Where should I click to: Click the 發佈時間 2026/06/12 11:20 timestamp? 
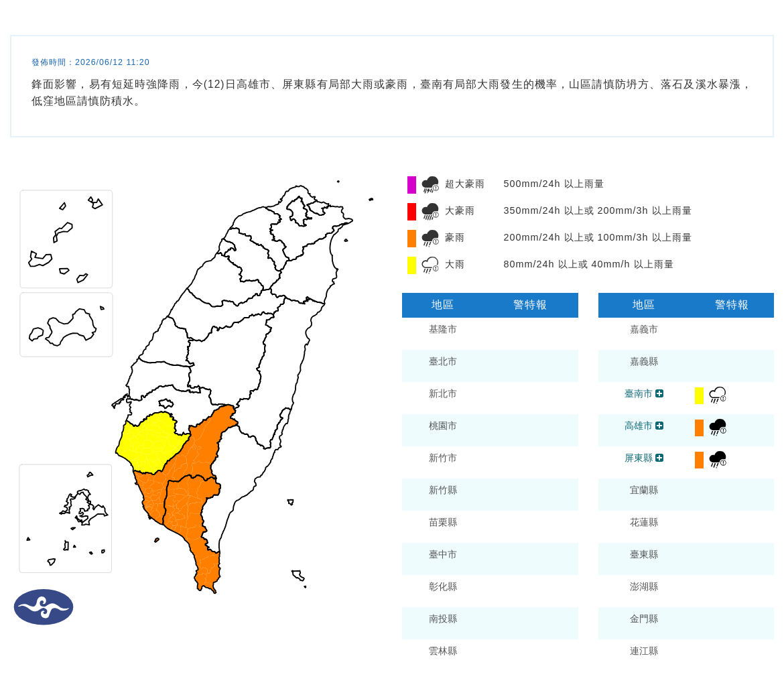tap(90, 62)
